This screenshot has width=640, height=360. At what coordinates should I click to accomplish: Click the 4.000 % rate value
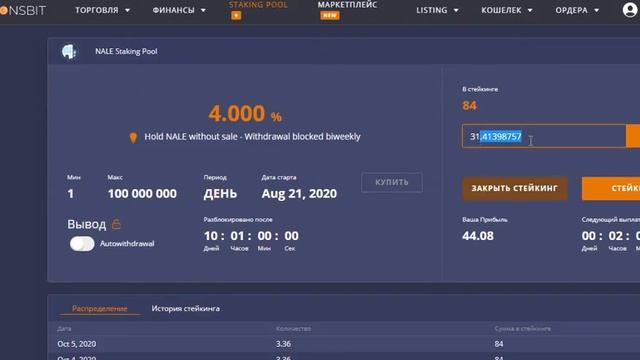point(245,113)
